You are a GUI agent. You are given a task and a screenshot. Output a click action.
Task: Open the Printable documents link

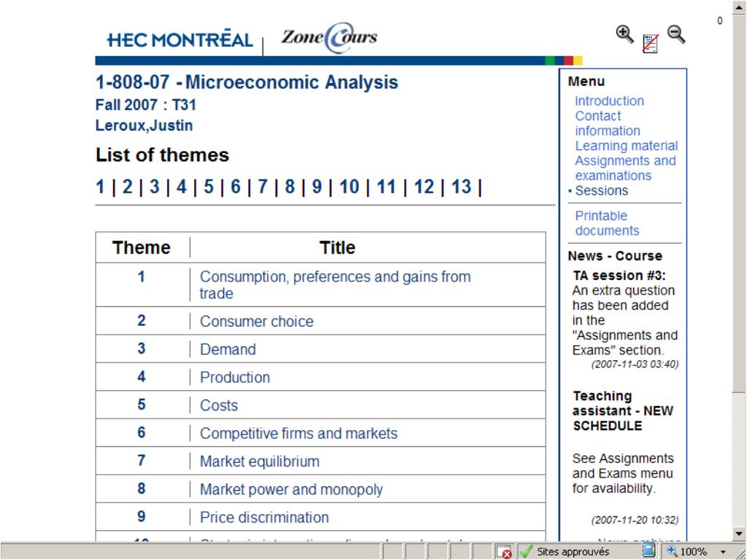pyautogui.click(x=608, y=223)
